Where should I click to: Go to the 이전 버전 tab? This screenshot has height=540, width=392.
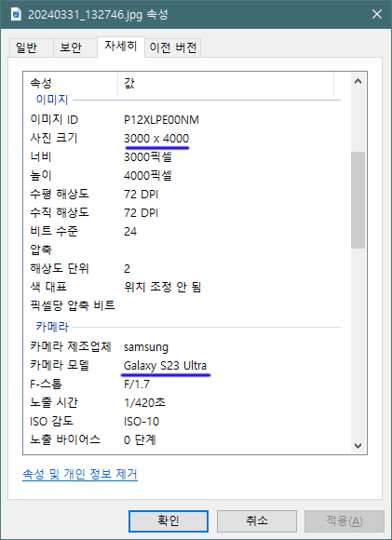tap(173, 47)
